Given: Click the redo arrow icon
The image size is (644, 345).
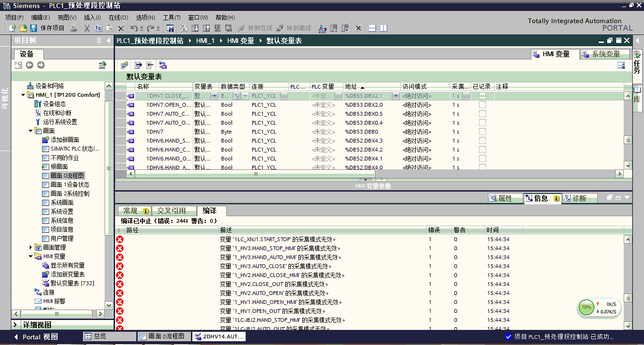Looking at the screenshot, I should pyautogui.click(x=150, y=28).
